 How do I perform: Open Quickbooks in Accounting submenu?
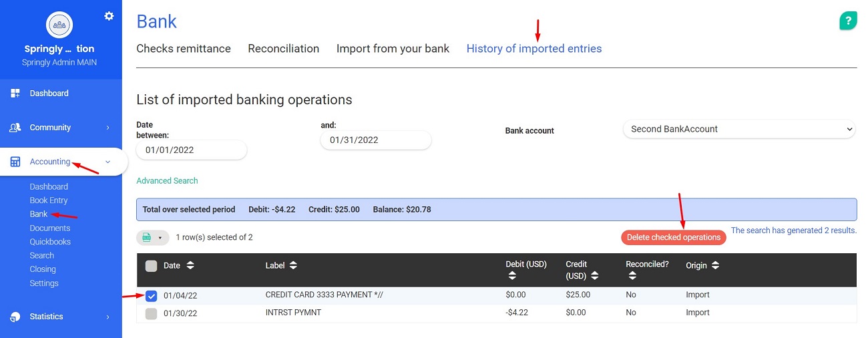pyautogui.click(x=50, y=242)
